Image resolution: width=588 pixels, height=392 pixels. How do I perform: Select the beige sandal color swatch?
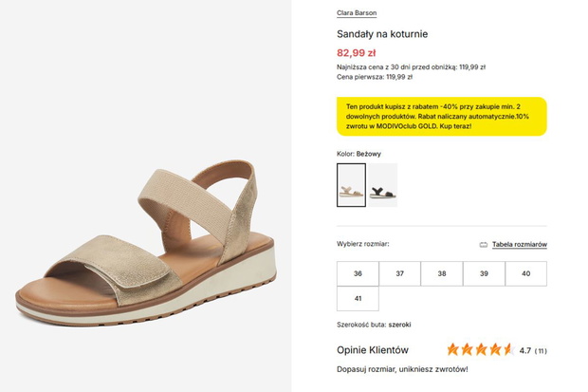click(351, 185)
